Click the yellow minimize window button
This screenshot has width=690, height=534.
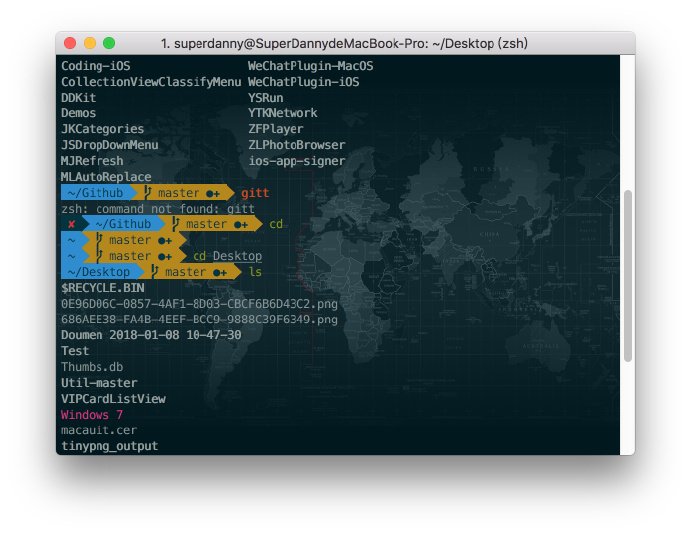point(90,43)
